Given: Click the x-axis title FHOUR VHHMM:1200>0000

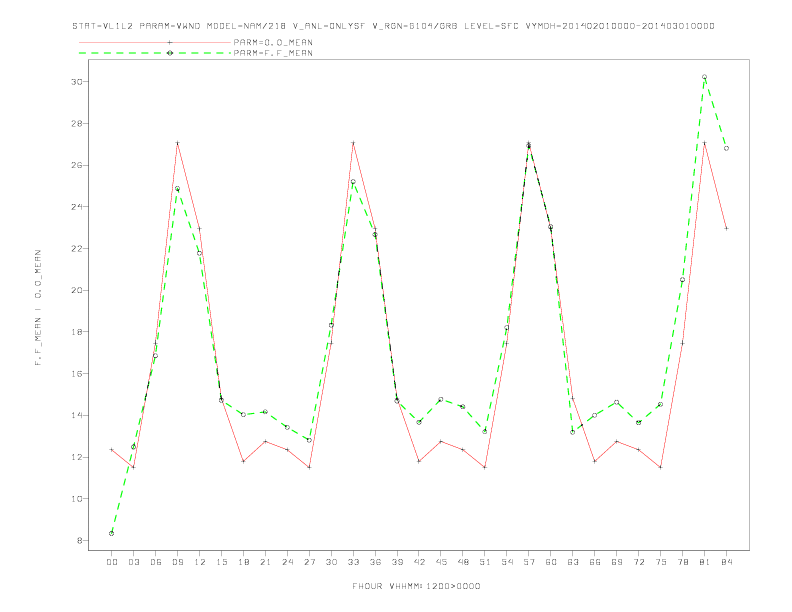Looking at the screenshot, I should pos(416,586).
